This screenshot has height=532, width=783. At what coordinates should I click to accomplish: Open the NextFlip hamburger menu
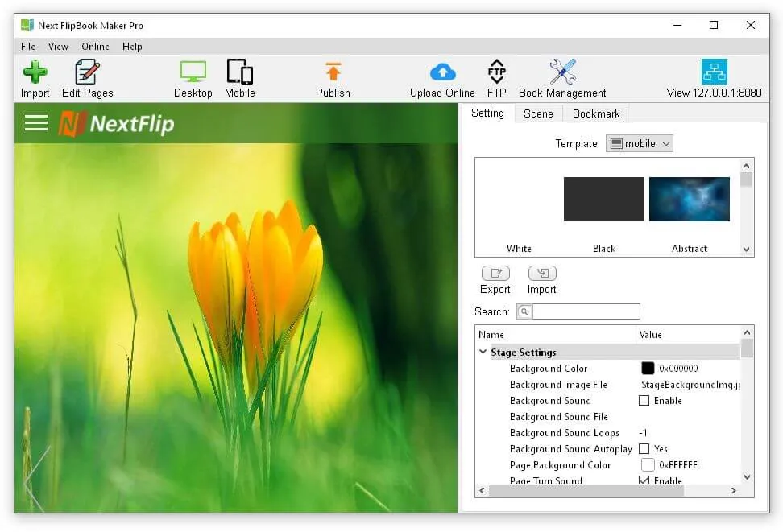point(36,123)
